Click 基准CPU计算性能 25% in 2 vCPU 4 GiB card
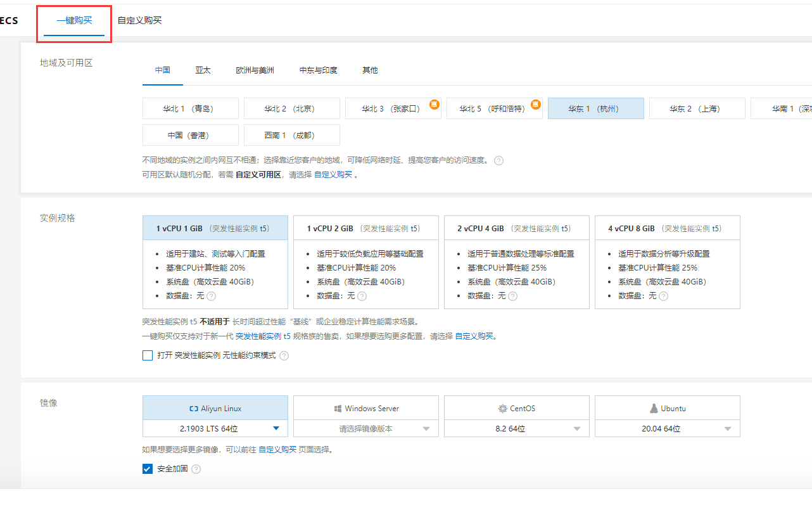This screenshot has height=510, width=812. tap(507, 268)
